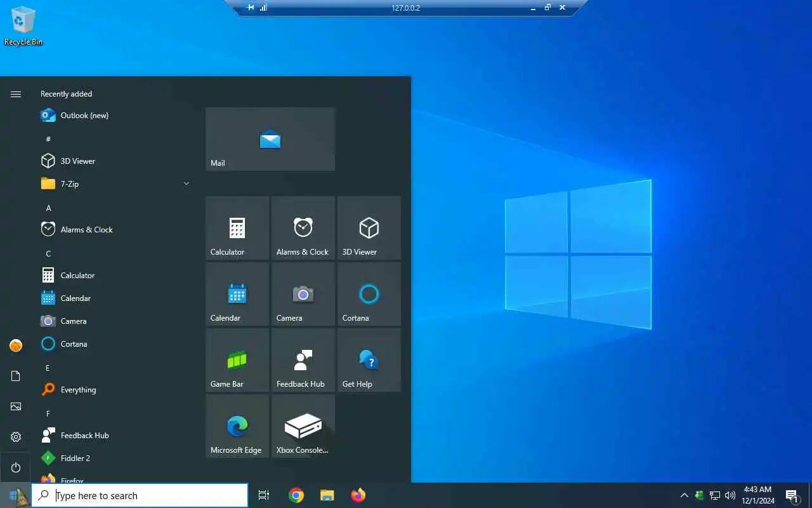Click the Recently added heading
Screen dimensions: 812x508
tap(67, 94)
